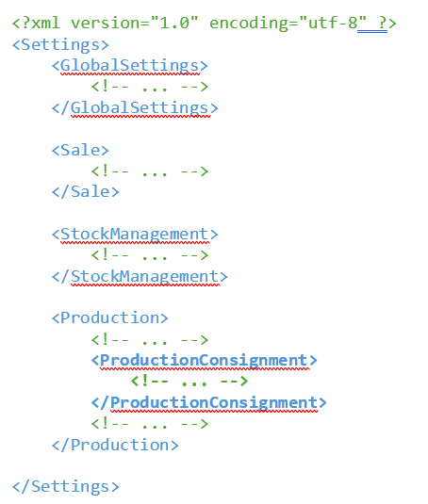Click the closing StockManagement tag
428x504 pixels.
pyautogui.click(x=140, y=276)
